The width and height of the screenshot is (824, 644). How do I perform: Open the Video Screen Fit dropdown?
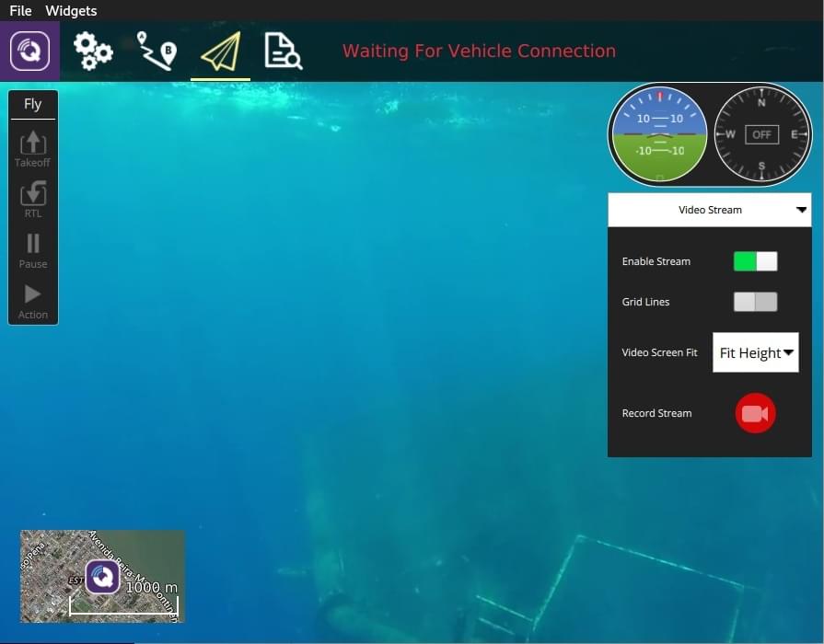pos(755,353)
